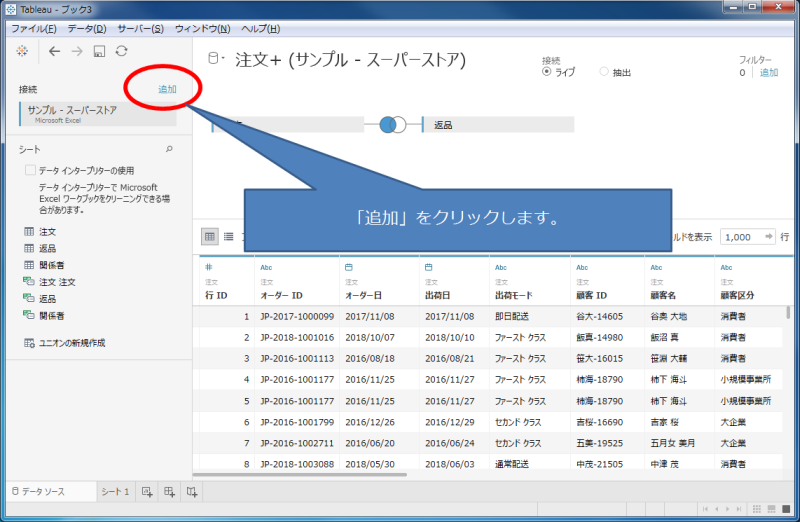Open the ヘルプ(H) menu
This screenshot has height=522, width=800.
click(x=261, y=29)
